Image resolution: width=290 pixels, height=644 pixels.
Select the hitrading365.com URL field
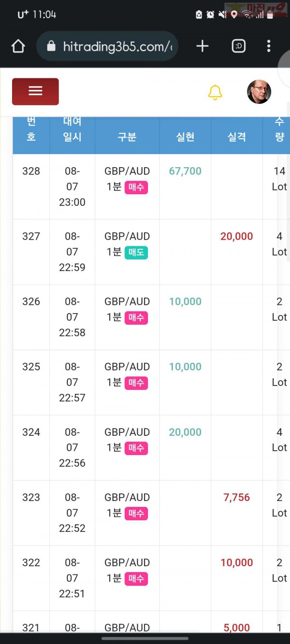[107, 46]
